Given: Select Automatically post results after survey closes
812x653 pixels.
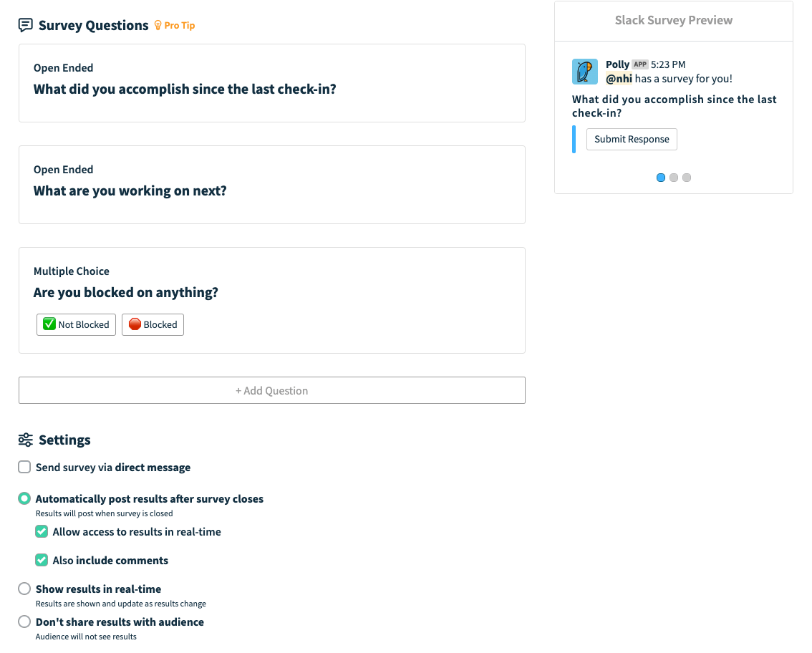Looking at the screenshot, I should [x=24, y=498].
